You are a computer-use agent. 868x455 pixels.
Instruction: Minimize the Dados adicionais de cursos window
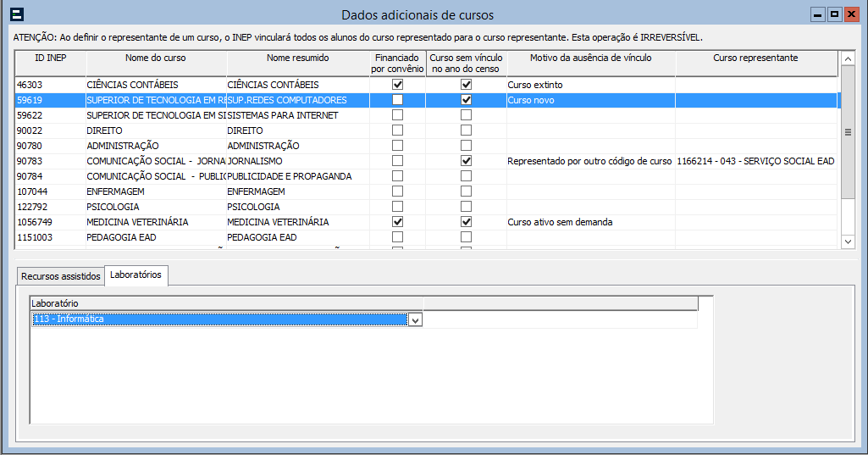pyautogui.click(x=817, y=14)
